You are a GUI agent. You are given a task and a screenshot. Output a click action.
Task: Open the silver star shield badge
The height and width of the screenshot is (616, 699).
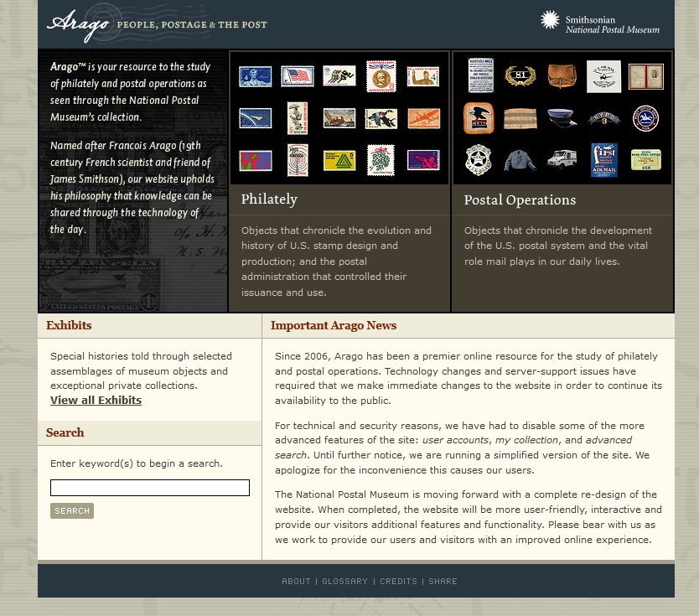pos(478,160)
